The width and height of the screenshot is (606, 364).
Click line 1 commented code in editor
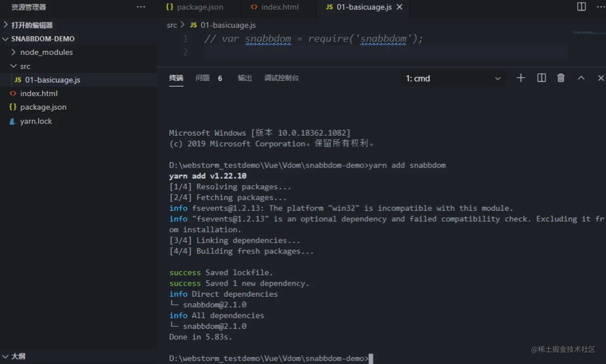[x=313, y=39]
